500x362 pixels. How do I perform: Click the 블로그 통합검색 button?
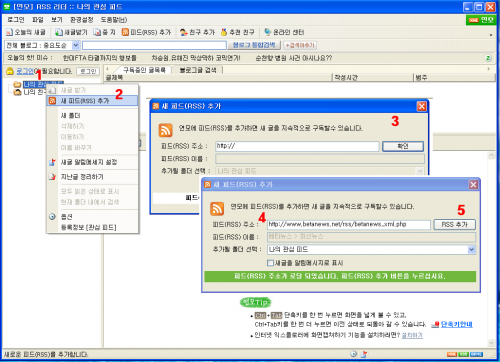pyautogui.click(x=254, y=45)
